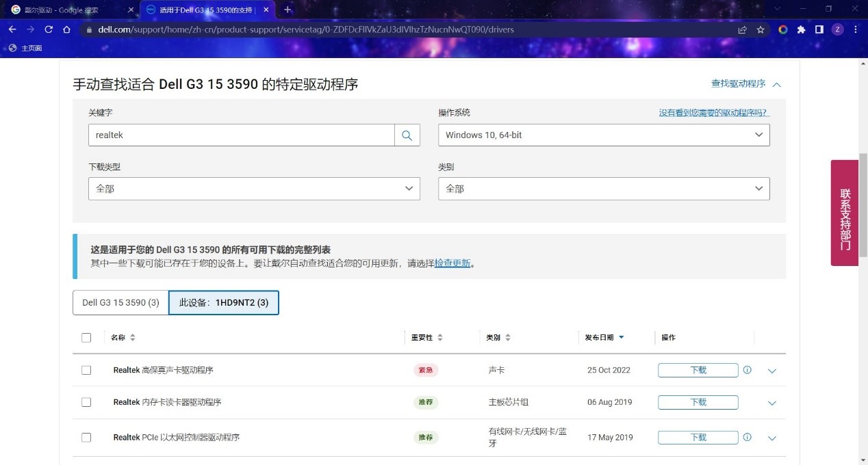Download the Realtek card reader driver
This screenshot has width=868, height=465.
tap(698, 402)
